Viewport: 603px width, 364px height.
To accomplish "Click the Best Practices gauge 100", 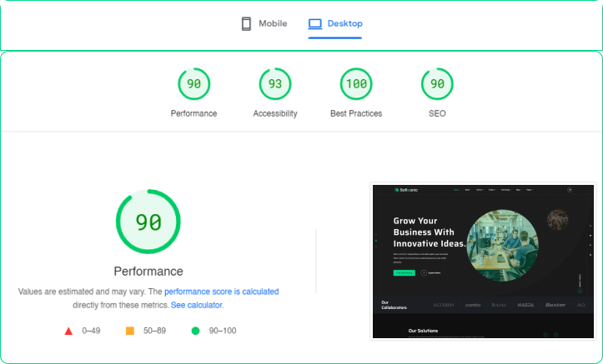I will pos(356,83).
